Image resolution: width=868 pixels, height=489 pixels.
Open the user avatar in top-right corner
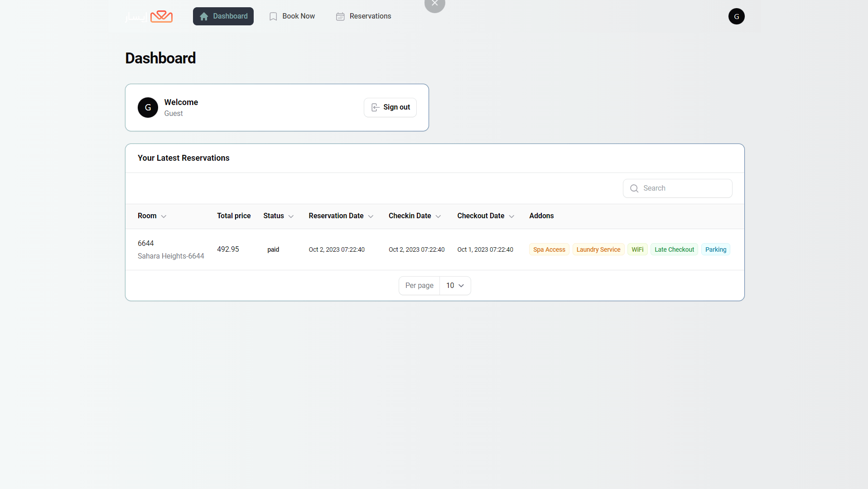coord(736,17)
